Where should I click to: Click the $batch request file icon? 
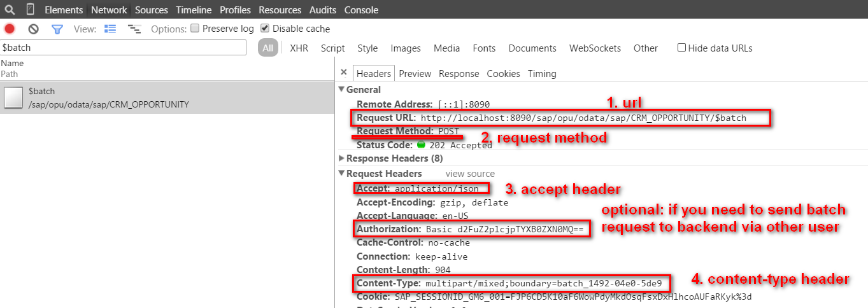[13, 98]
